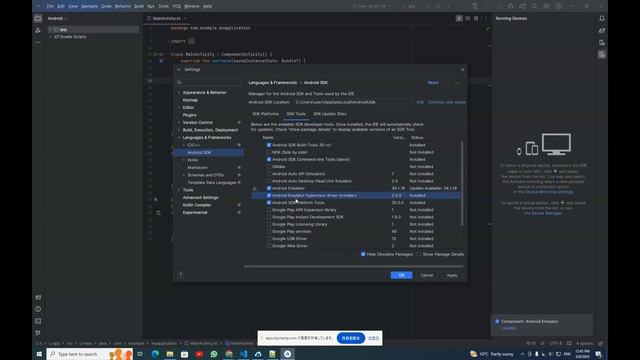This screenshot has width=640, height=360.
Task: Open Visual Studio Code from the taskbar
Action: coord(243,354)
